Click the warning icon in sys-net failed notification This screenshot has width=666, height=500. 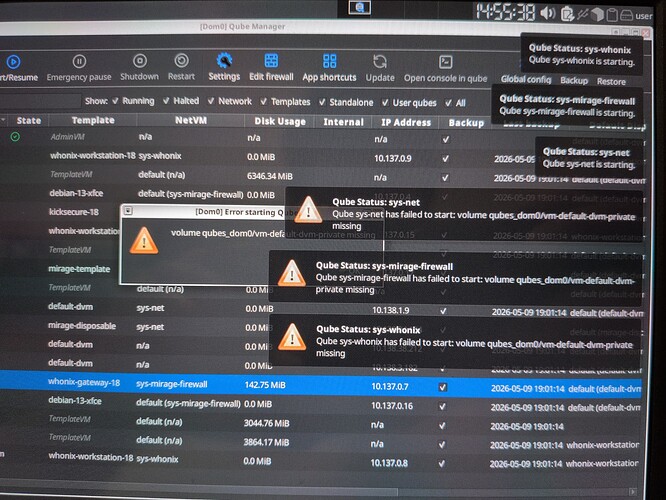pos(308,209)
